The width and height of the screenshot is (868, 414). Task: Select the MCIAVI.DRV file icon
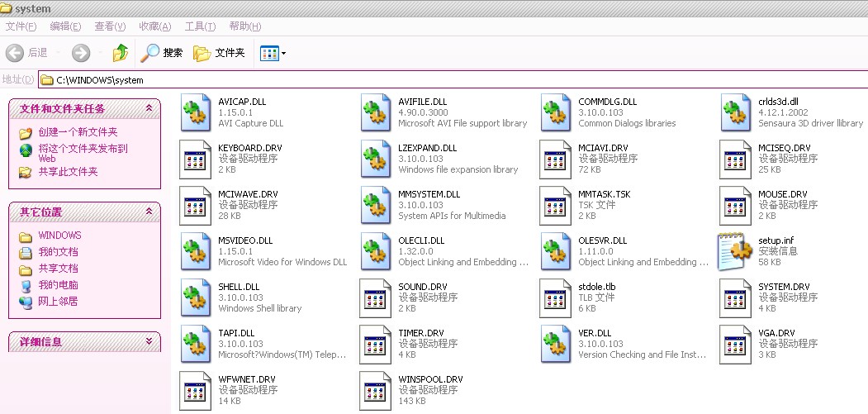pos(555,159)
